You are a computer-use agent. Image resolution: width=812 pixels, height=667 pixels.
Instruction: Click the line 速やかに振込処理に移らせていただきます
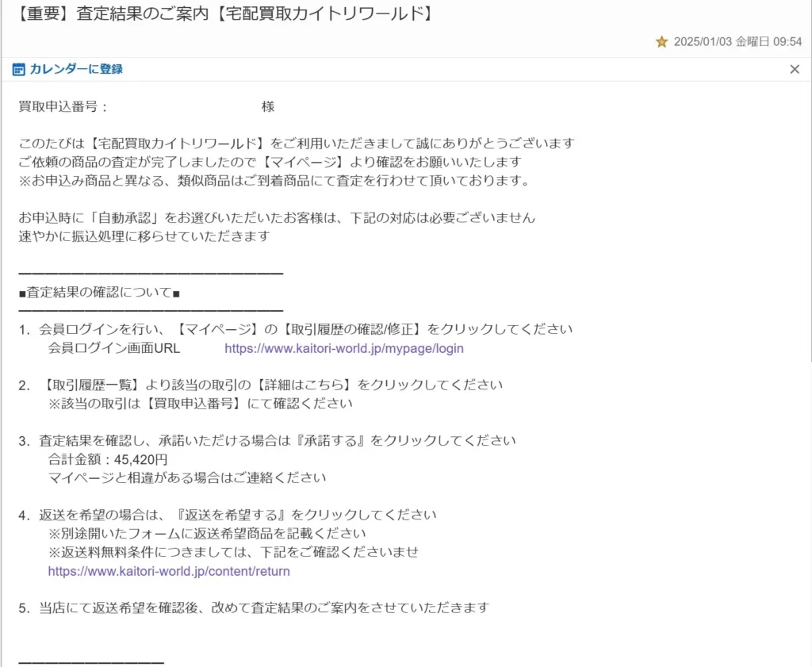(x=144, y=236)
